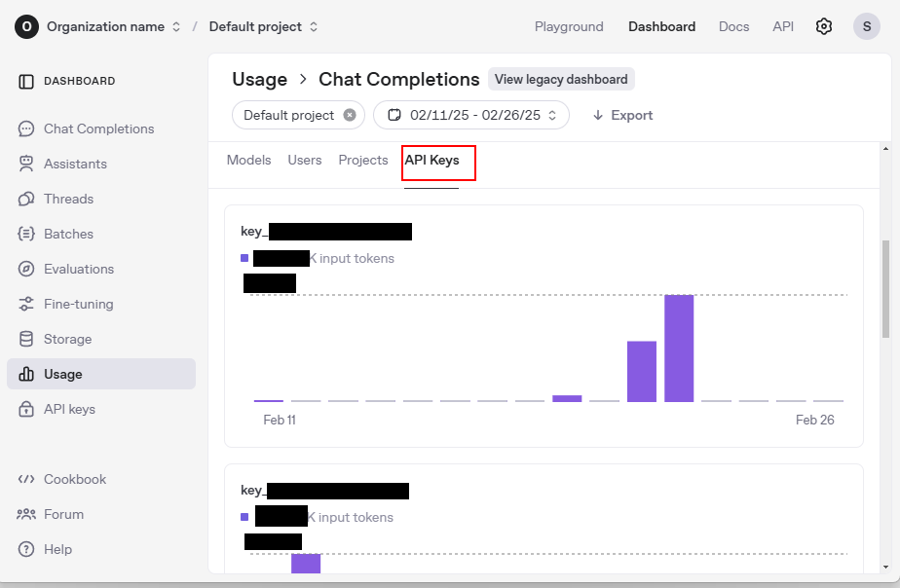Click the Threads chat icon
The height and width of the screenshot is (588, 900).
(x=26, y=199)
